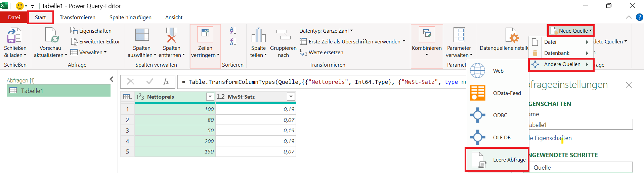Click Gruppieren nach icon

tap(283, 35)
